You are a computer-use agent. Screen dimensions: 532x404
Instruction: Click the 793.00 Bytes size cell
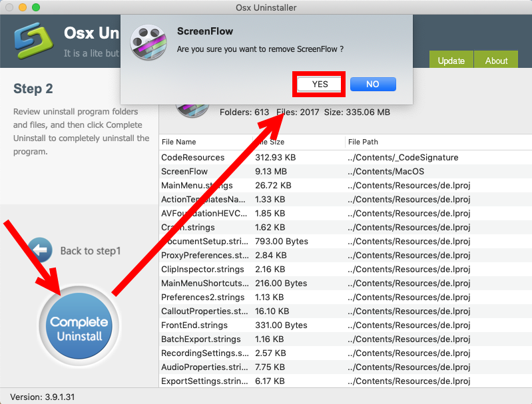[x=281, y=241]
